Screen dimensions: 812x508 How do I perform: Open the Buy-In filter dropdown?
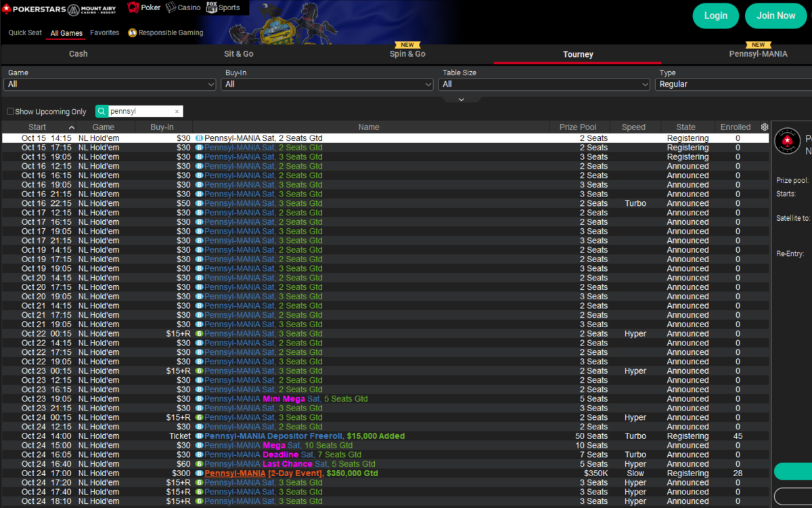point(328,84)
